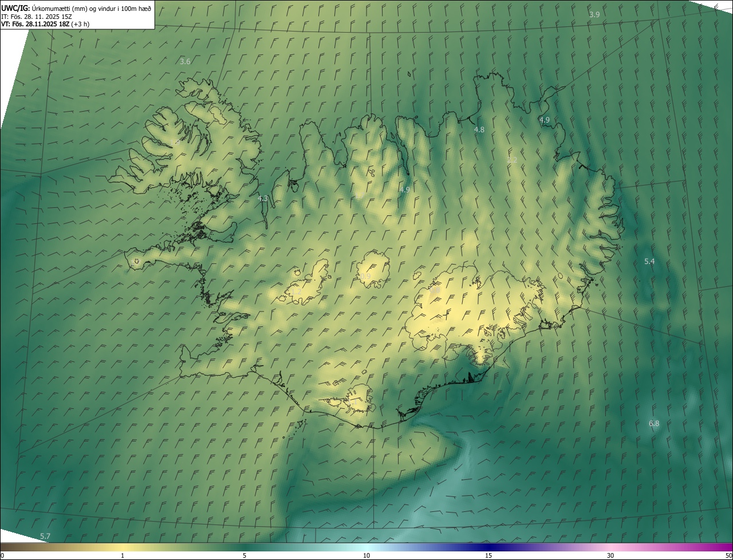733x560 pixels.
Task: Pick the 2.2 value label on the map
Action: 513,160
